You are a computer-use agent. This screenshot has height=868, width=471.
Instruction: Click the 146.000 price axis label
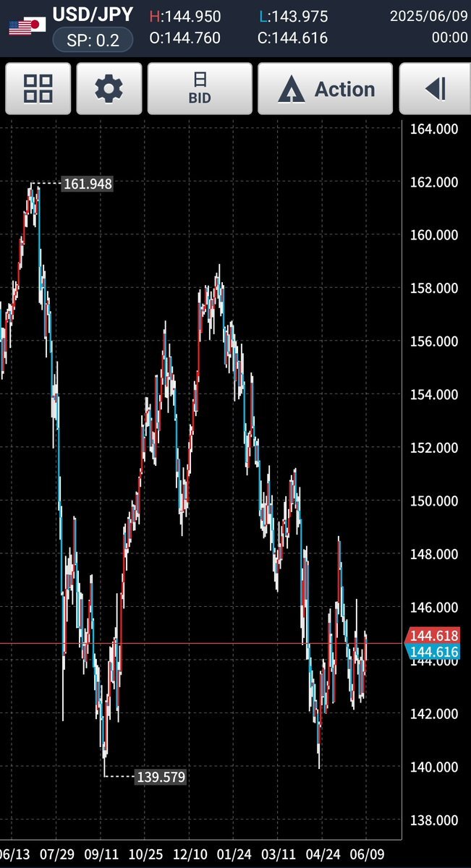pyautogui.click(x=433, y=607)
